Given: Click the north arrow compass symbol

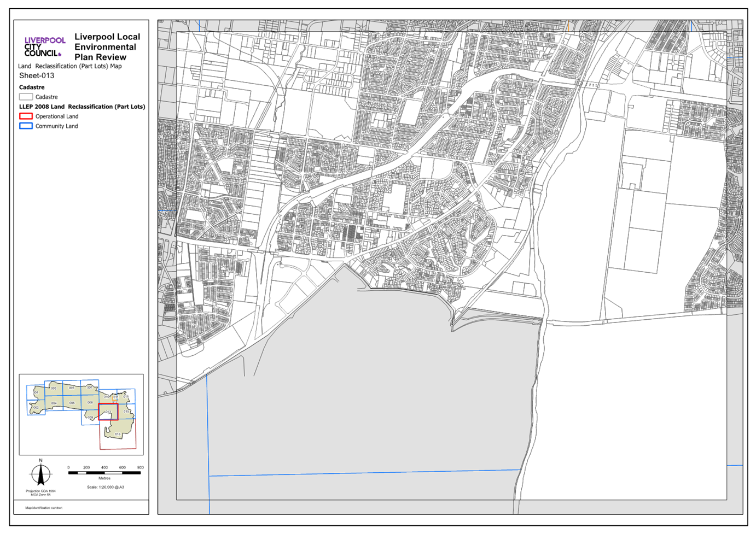Looking at the screenshot, I should click(x=40, y=473).
